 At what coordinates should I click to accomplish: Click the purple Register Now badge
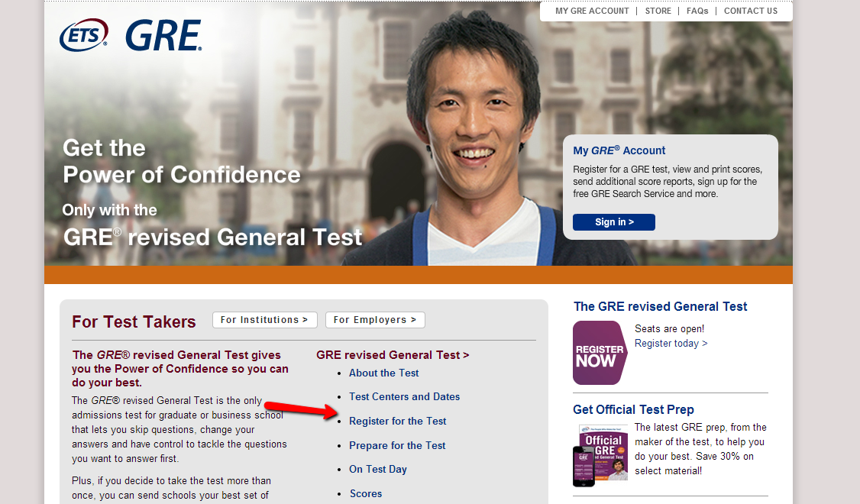(x=600, y=353)
